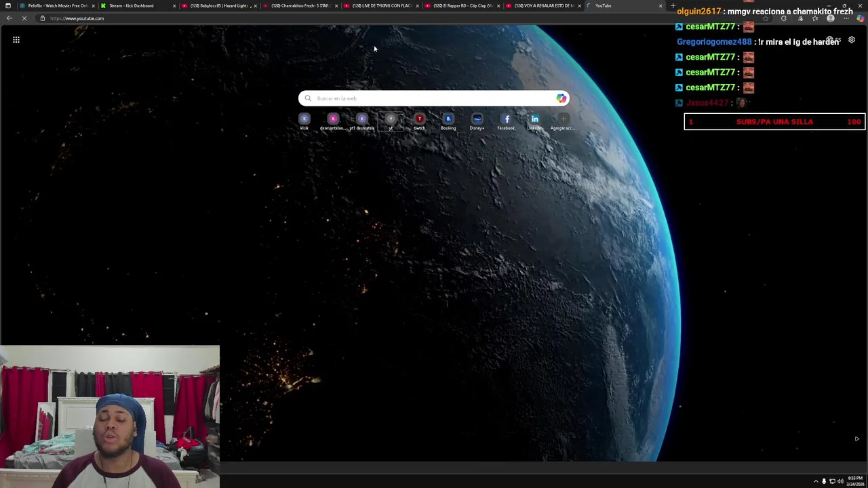Image resolution: width=868 pixels, height=488 pixels.
Task: Click the volume icon in the system tray
Action: (840, 481)
